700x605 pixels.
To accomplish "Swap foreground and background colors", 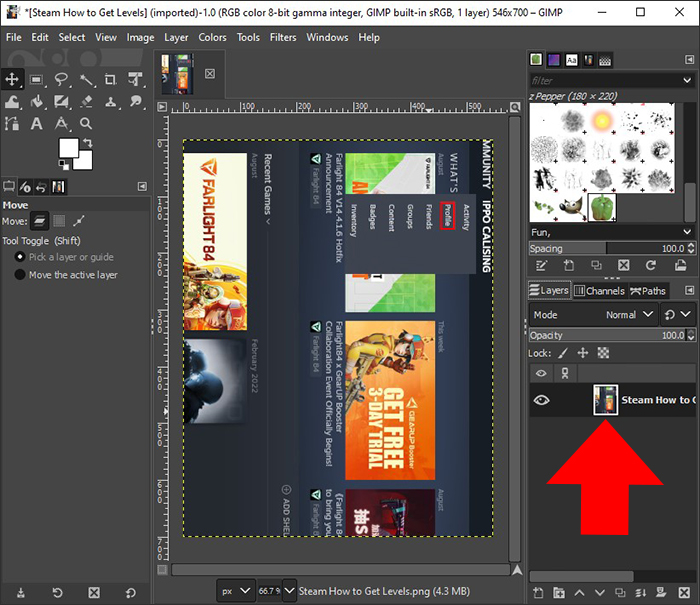I will [x=90, y=142].
